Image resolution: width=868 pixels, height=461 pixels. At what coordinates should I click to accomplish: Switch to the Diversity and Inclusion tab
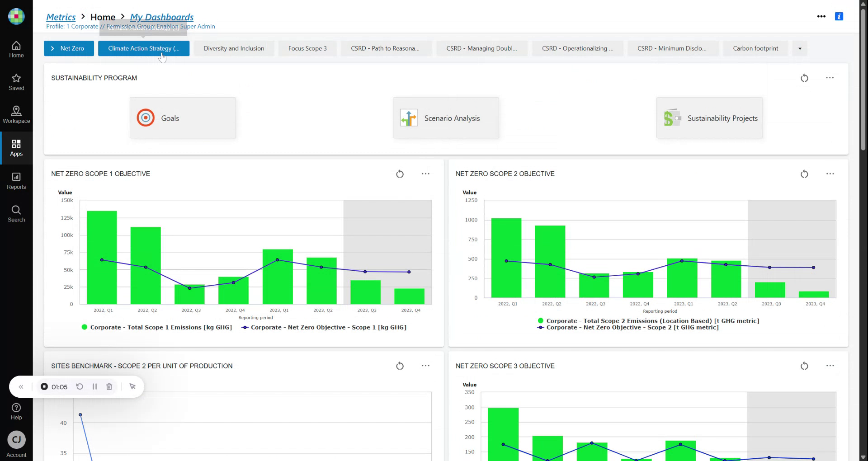coord(234,48)
